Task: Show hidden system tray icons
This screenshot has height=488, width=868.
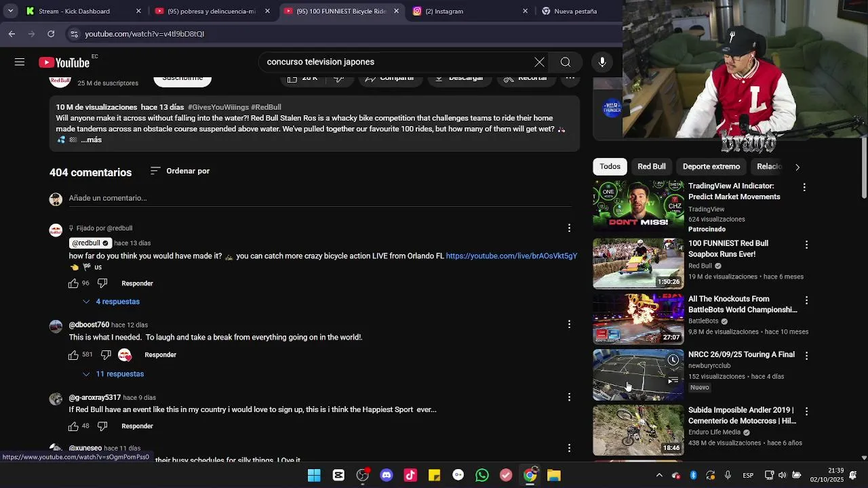Action: [659, 475]
